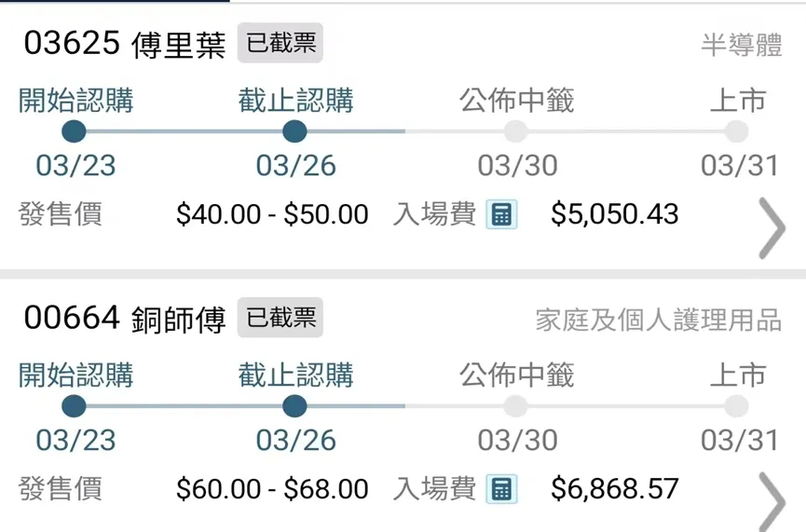Click 截止認購 timeline dot for 傅里葉

point(294,131)
